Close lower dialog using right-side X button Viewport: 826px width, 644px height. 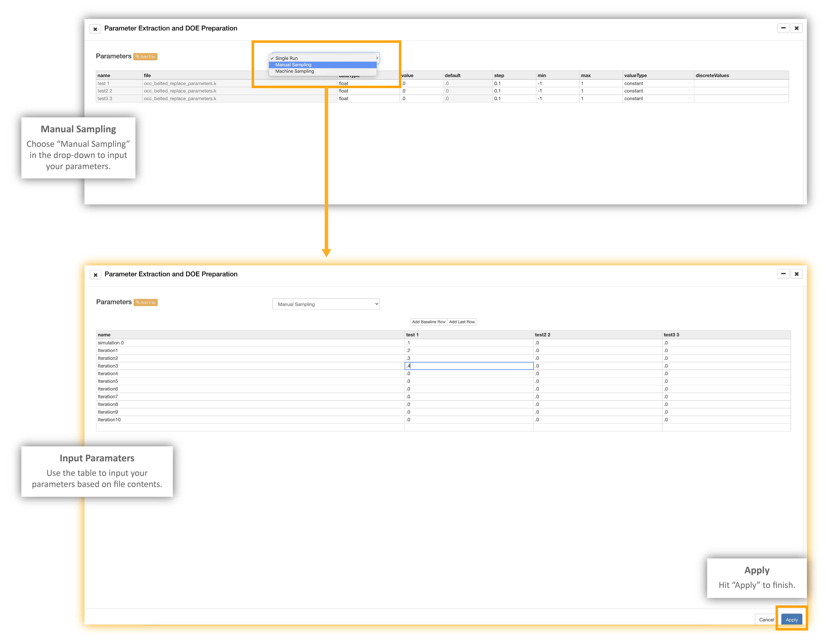[796, 274]
